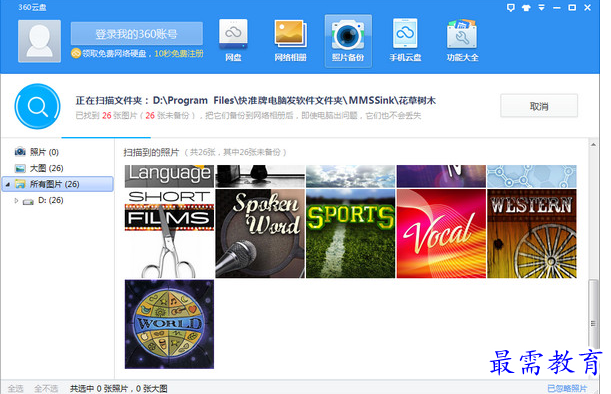Image resolution: width=611 pixels, height=394 pixels.
Task: Select the cloudy sky thumbnail
Action: 350,176
